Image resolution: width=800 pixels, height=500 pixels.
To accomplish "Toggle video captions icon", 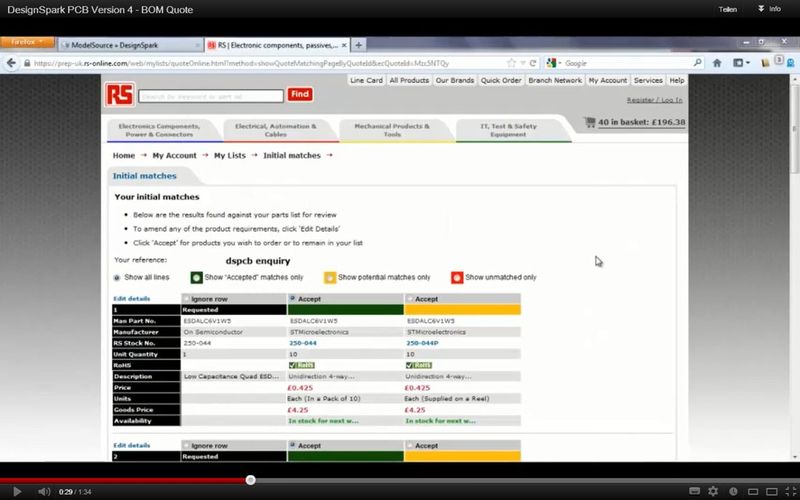I will pos(694,491).
